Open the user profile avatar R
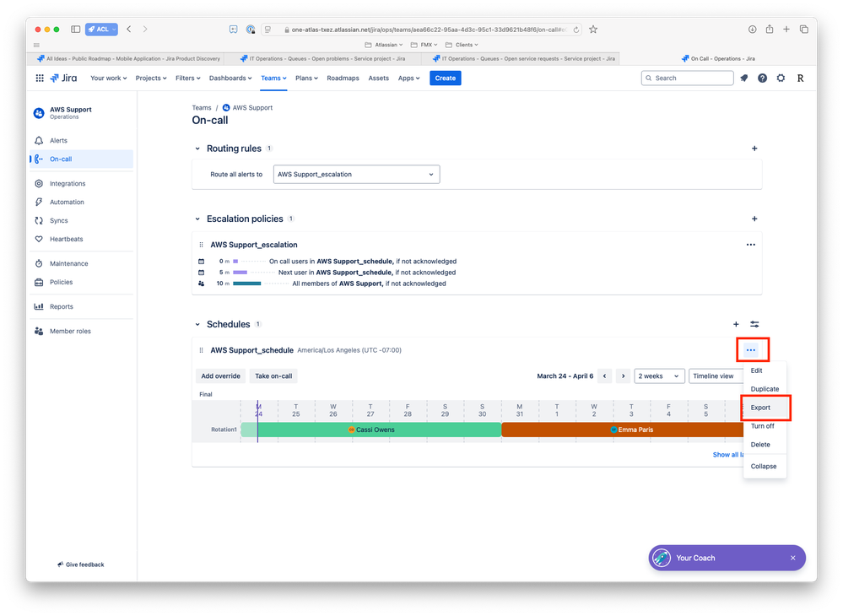 (x=800, y=78)
